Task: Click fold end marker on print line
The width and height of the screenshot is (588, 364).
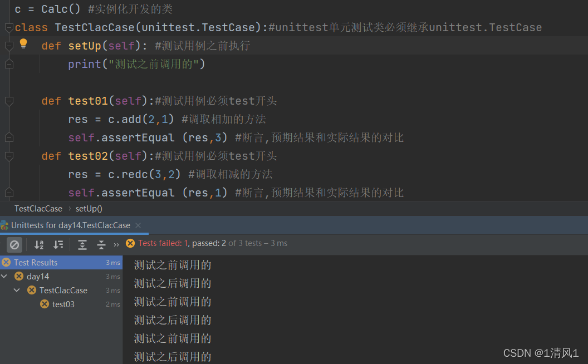Action: (x=9, y=64)
